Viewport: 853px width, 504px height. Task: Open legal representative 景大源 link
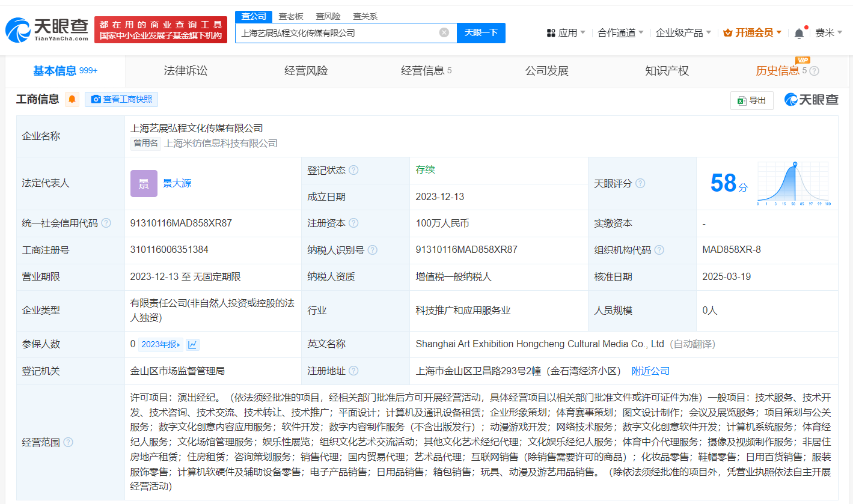(x=177, y=183)
